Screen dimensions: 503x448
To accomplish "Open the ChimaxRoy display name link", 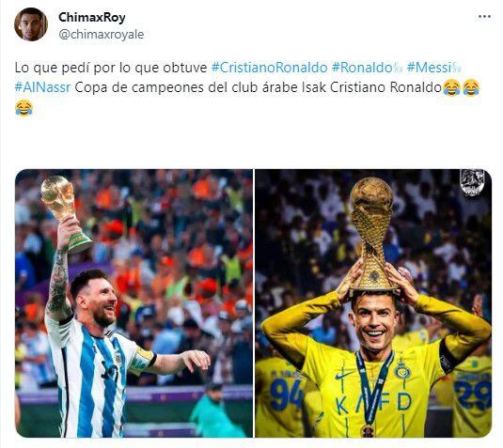I will [92, 17].
